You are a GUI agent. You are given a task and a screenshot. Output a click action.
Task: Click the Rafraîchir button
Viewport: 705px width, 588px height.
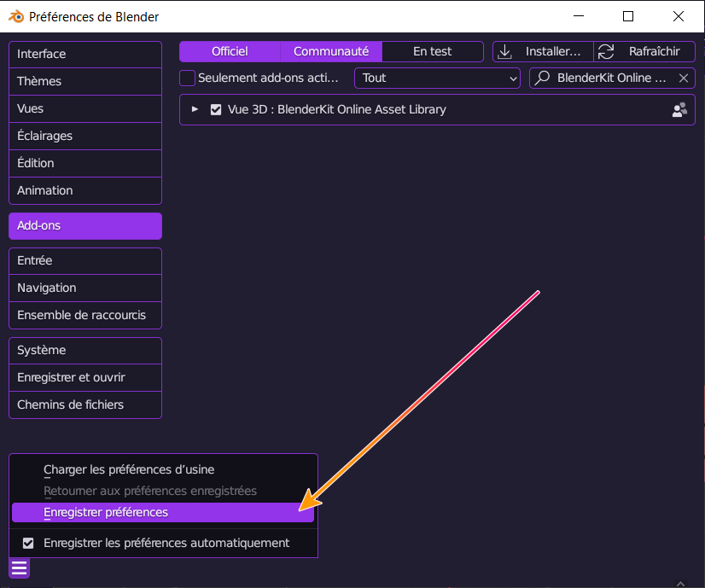pyautogui.click(x=644, y=52)
